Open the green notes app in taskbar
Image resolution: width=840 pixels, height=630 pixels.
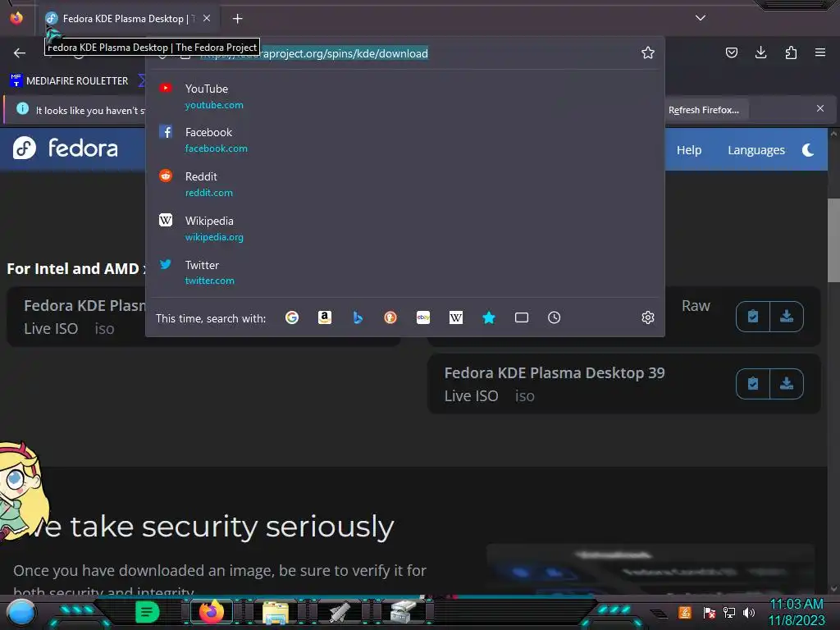click(x=148, y=612)
